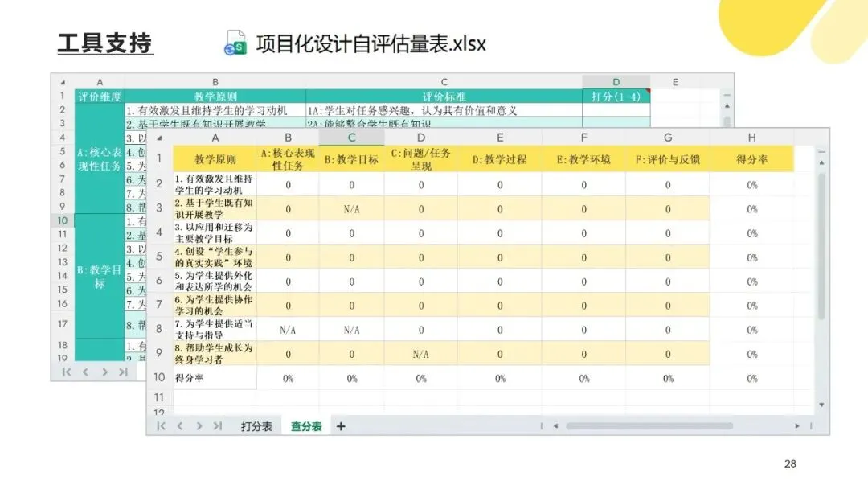This screenshot has width=868, height=489.
Task: Click the F:评价与反馈 header cell
Action: pos(668,159)
